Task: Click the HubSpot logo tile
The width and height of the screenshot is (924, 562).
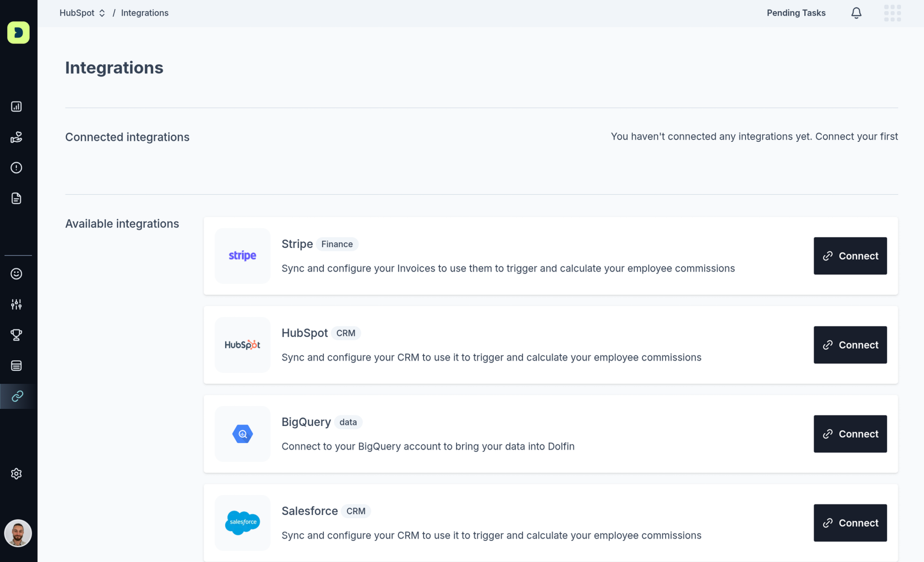Action: tap(243, 345)
